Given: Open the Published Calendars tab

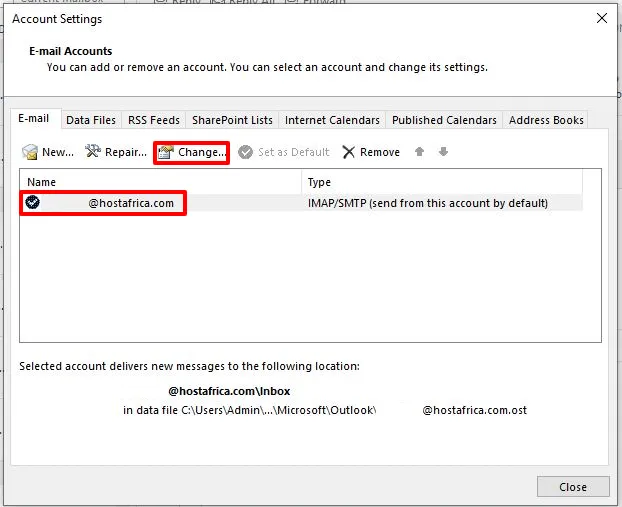Looking at the screenshot, I should pos(444,120).
